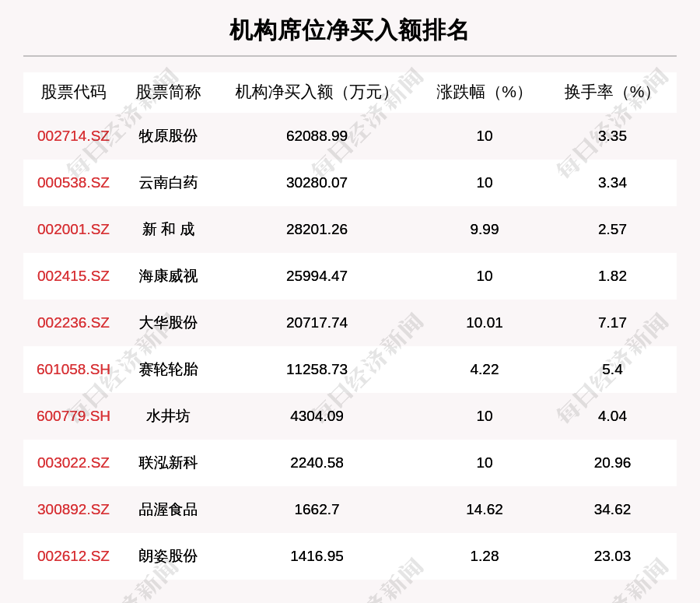
Task: Click the 涨跌幅 value in the 云南白药 row
Action: tap(485, 183)
